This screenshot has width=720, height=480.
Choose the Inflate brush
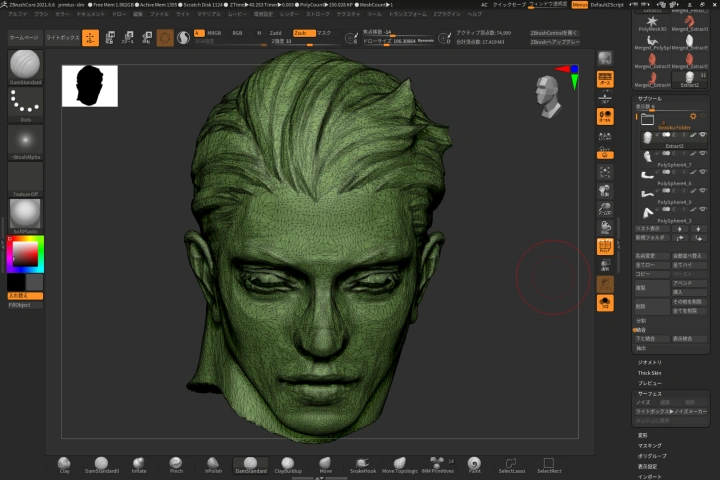(139, 465)
